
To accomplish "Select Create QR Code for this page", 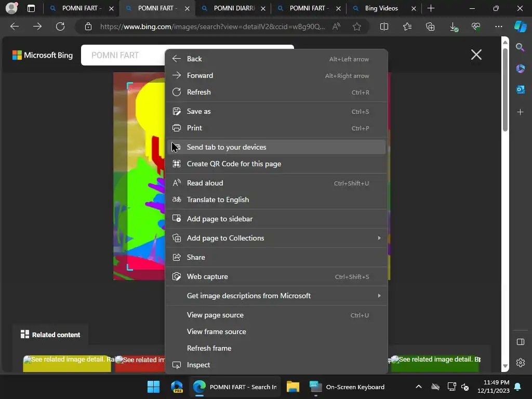I will coord(276,164).
